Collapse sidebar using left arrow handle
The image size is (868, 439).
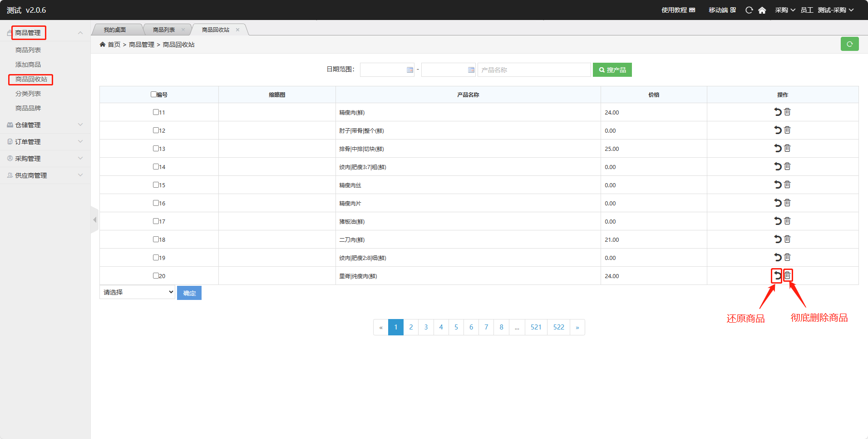(94, 220)
